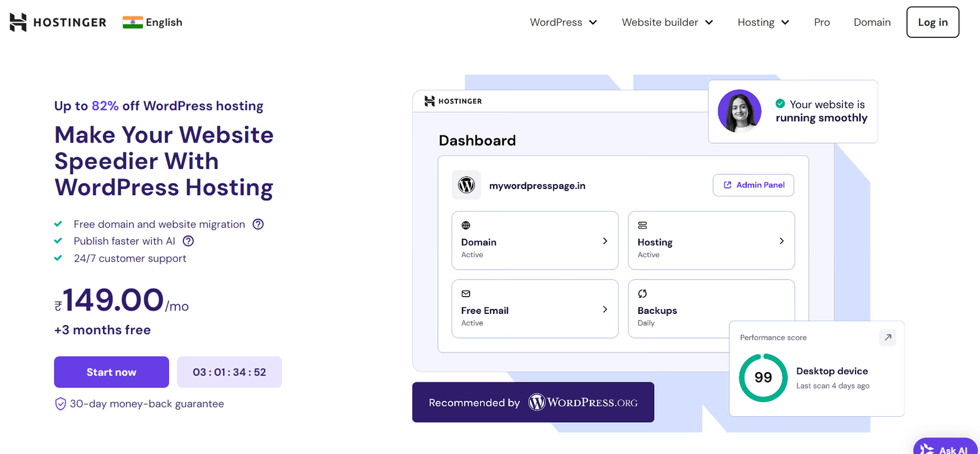Viewport: 980px width, 454px height.
Task: Expand the WordPress menu chevron
Action: [x=593, y=23]
